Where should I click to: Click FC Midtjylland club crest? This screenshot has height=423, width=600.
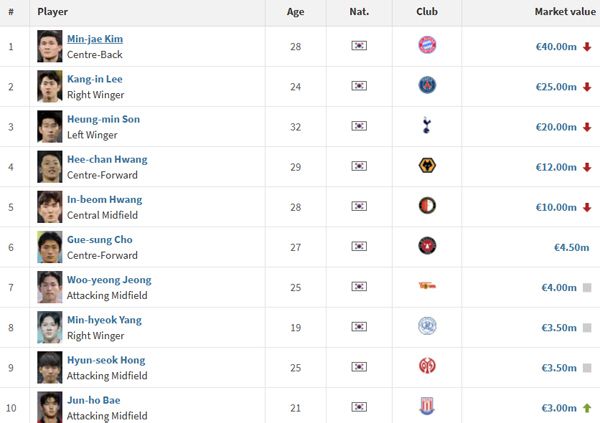[x=427, y=246]
